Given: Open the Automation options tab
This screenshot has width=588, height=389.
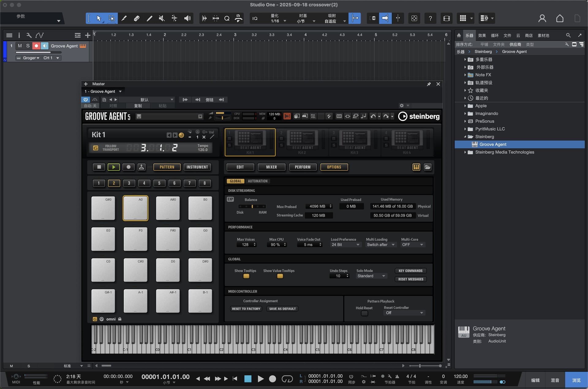Looking at the screenshot, I should pos(258,181).
